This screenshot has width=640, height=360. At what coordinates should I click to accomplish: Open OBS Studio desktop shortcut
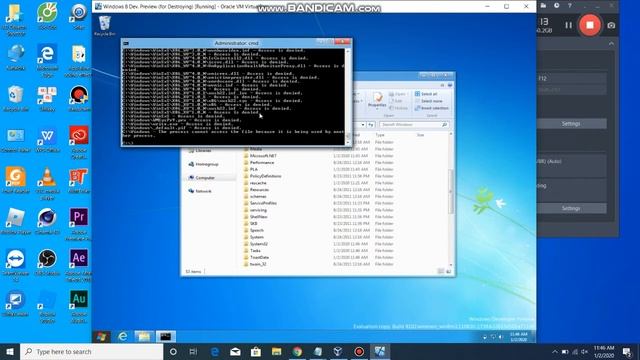tap(47, 263)
